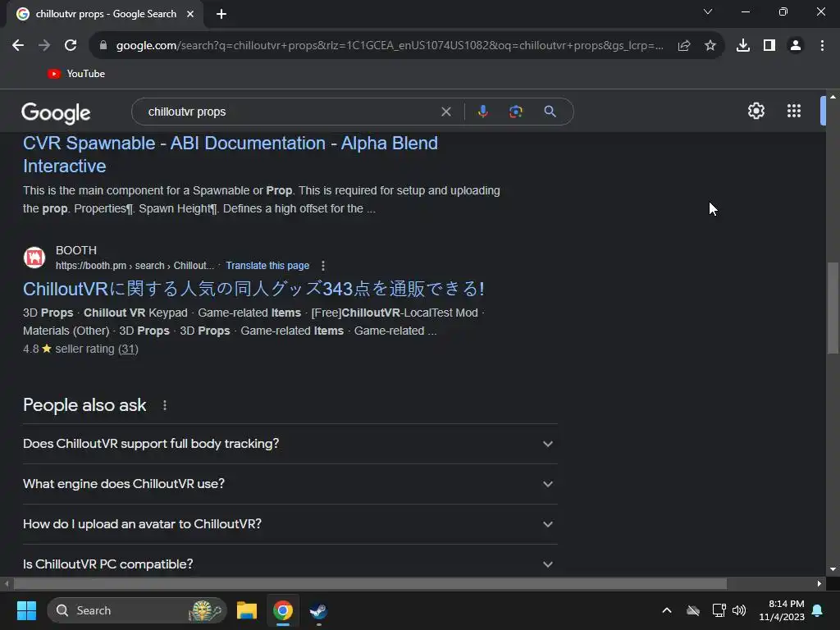Screen dimensions: 840x630
Task: Open the Google apps grid
Action: tap(794, 111)
